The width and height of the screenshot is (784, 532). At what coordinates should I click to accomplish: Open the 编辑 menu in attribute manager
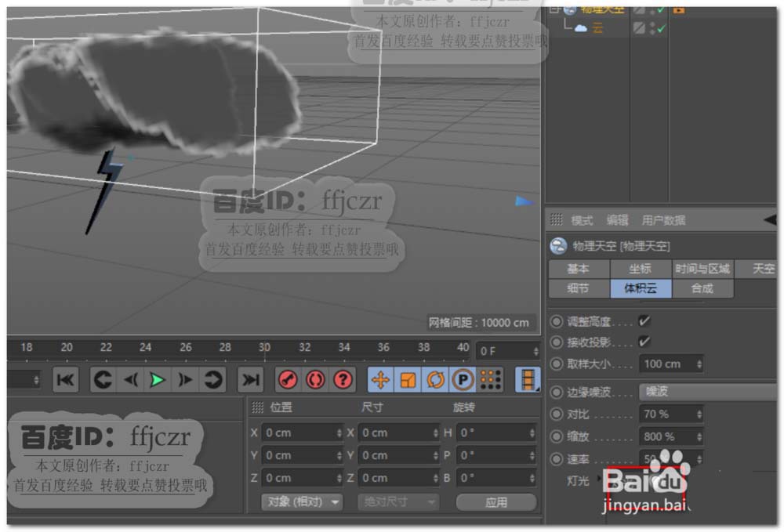click(618, 220)
